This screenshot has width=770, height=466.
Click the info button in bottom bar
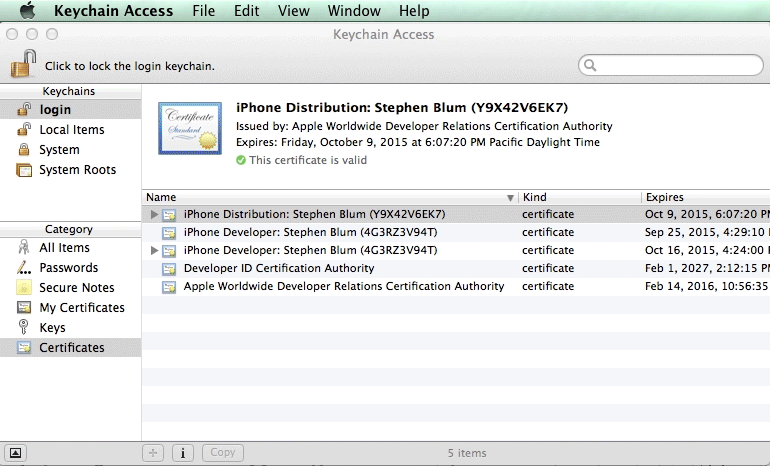coord(183,453)
